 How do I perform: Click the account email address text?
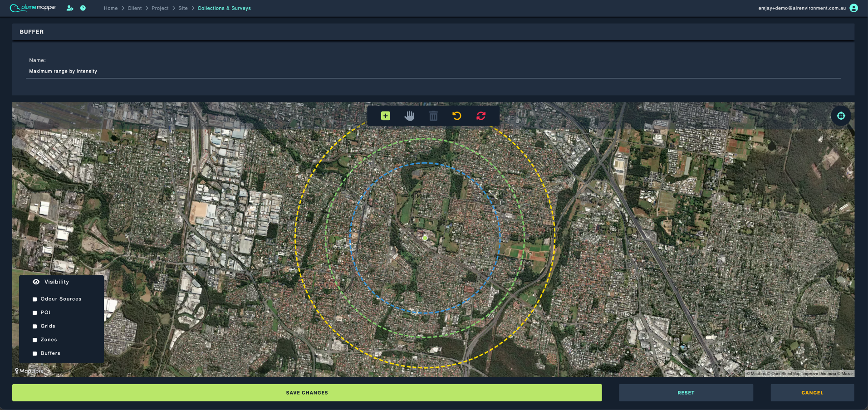(802, 8)
